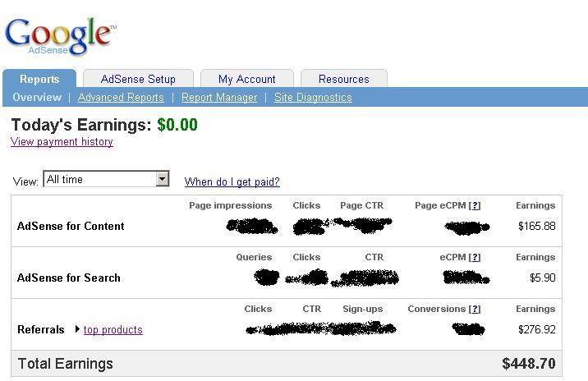
Task: Click the eCPM [?] help in Search row
Action: 475,257
